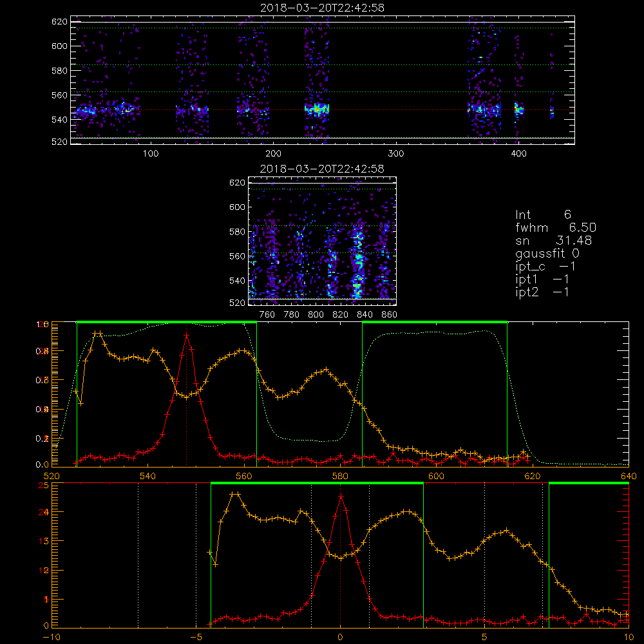Select the 'gaussfit 0' parameter line
The height and width of the screenshot is (644, 644).
point(547,253)
